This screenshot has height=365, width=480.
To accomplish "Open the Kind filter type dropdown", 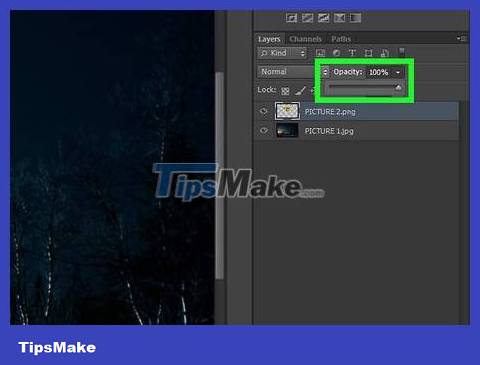I will (x=282, y=53).
